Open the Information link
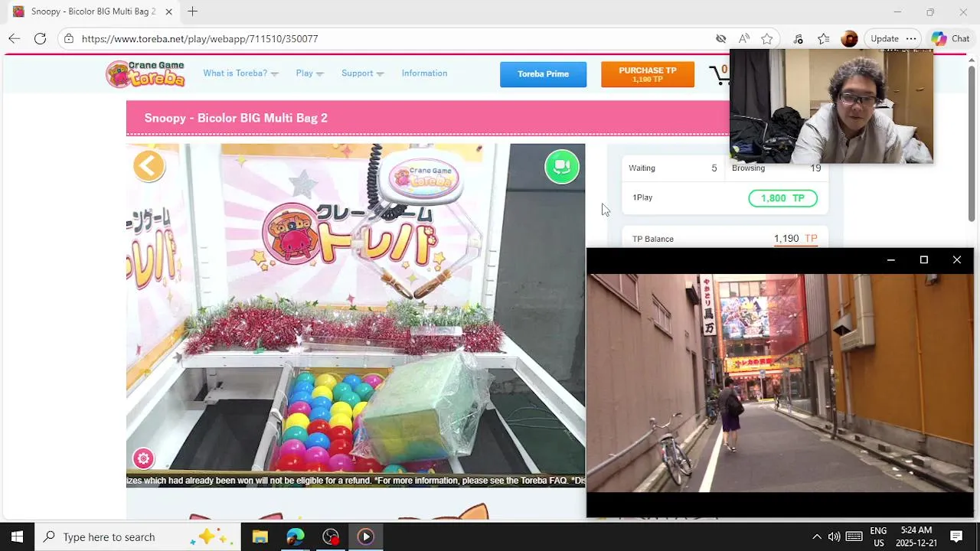This screenshot has height=551, width=980. point(424,73)
